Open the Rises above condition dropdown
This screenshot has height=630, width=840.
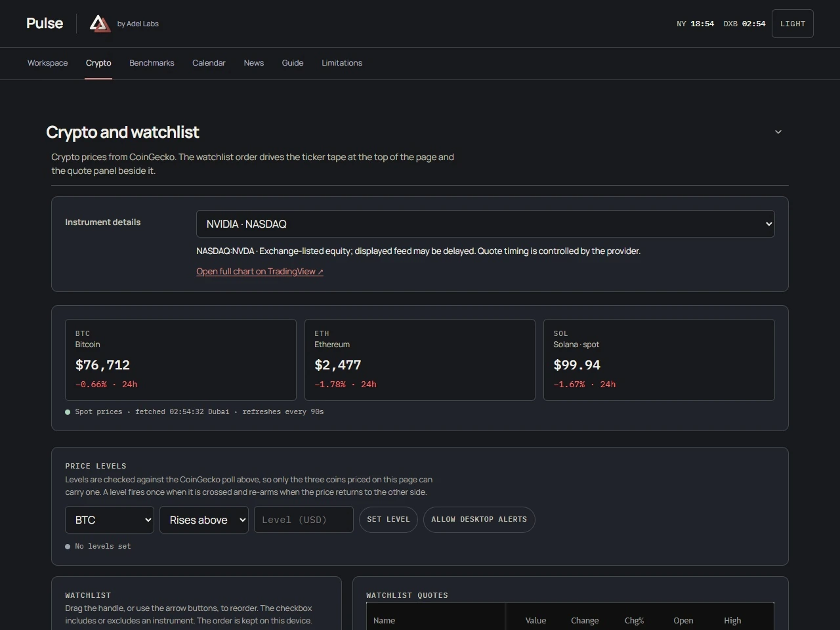click(x=204, y=520)
